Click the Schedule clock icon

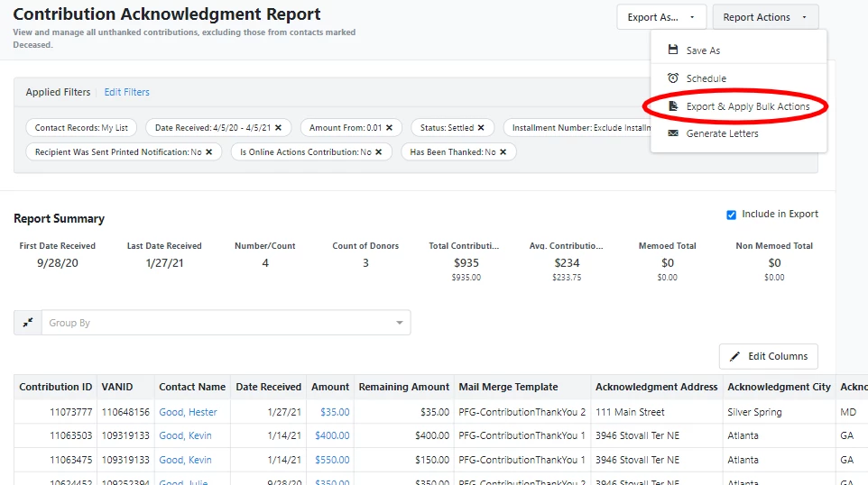pos(672,78)
